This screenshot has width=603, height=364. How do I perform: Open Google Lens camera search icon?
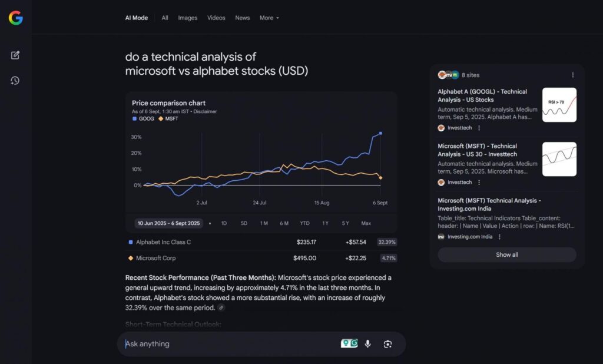387,343
